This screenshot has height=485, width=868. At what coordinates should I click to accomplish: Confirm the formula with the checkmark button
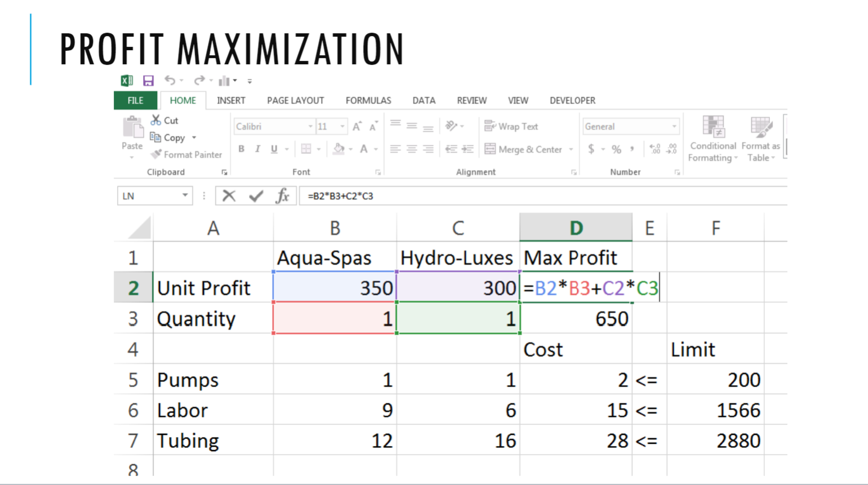pyautogui.click(x=256, y=195)
